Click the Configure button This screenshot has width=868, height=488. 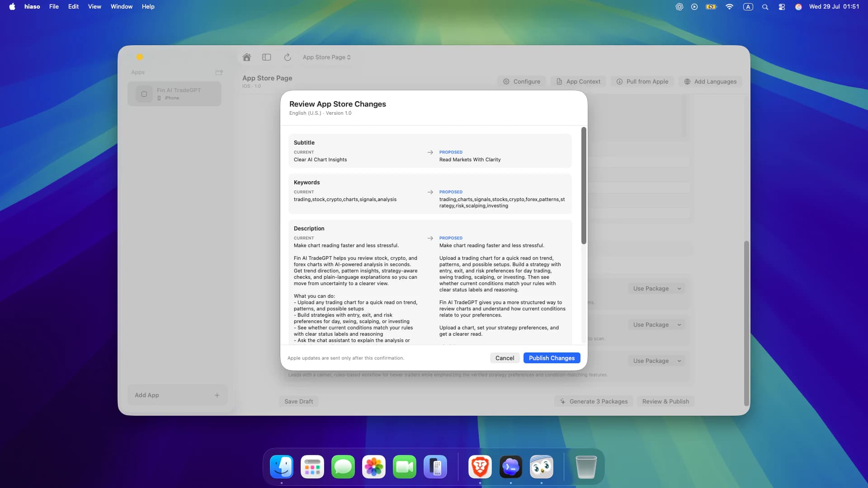[522, 81]
